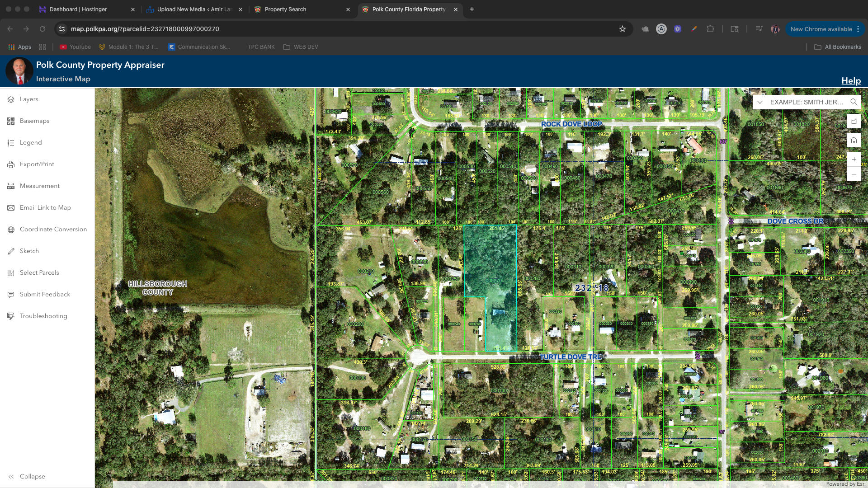Zoom out with the minus button
Screen dimensions: 868x488
854,174
